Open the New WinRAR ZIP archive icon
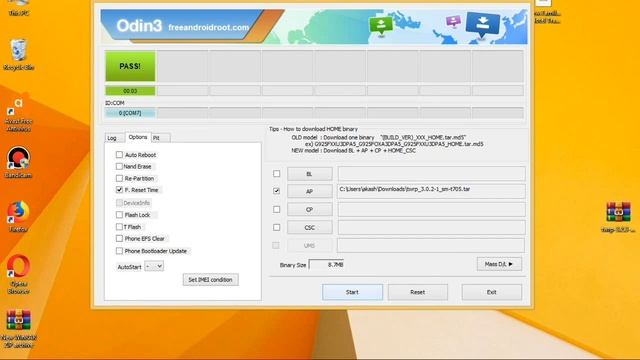This screenshot has height=360, width=640. 18,329
